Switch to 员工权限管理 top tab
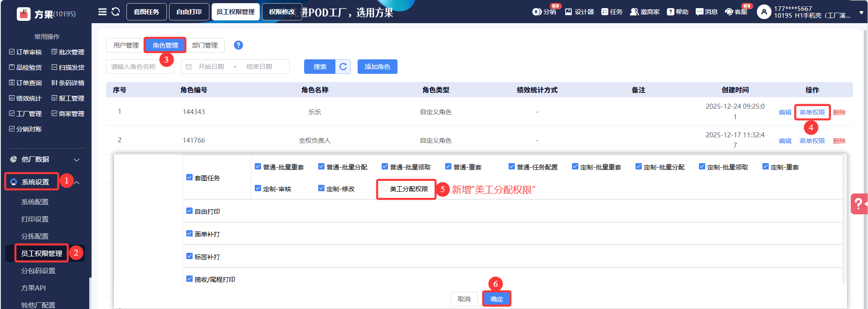Viewport: 868px width, 309px height. pos(236,12)
